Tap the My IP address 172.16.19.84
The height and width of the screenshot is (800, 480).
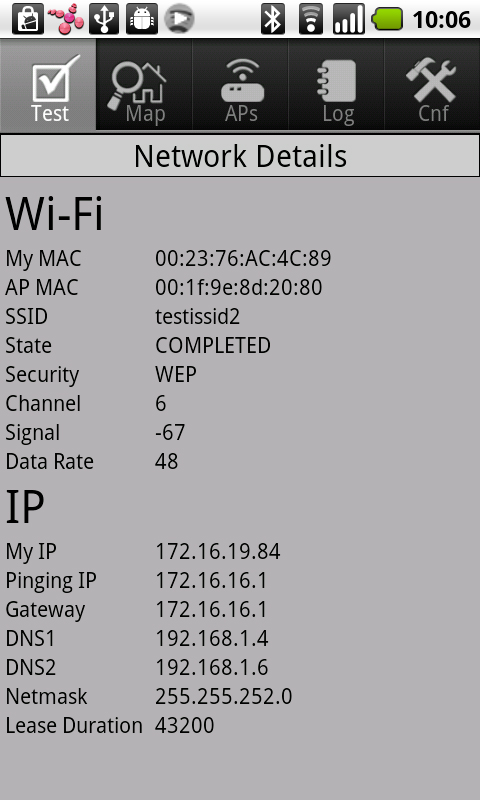point(218,552)
